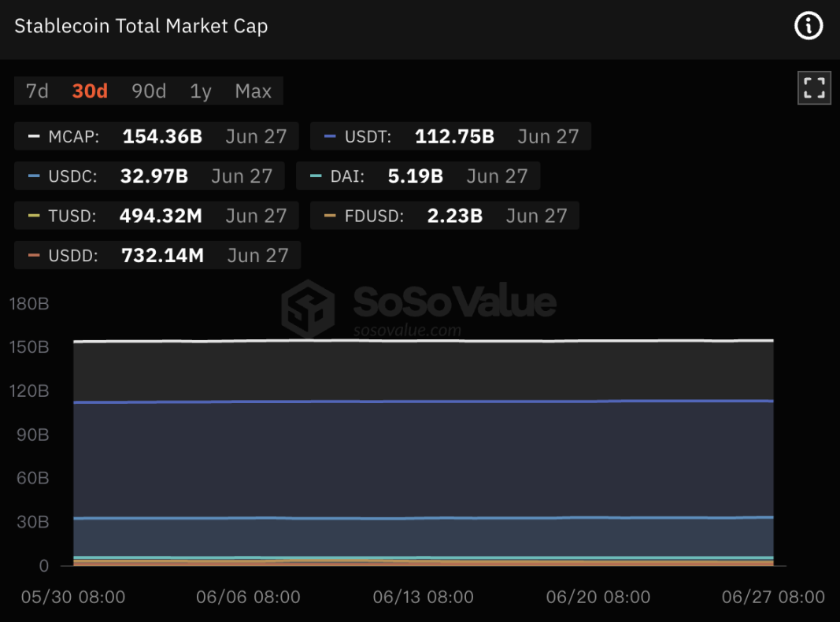Show the Max time range
Screen dimensions: 840x622
[x=253, y=91]
